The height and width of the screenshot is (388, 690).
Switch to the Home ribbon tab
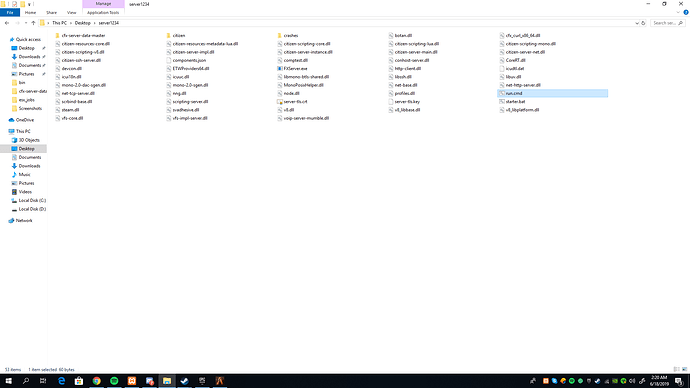tap(30, 12)
